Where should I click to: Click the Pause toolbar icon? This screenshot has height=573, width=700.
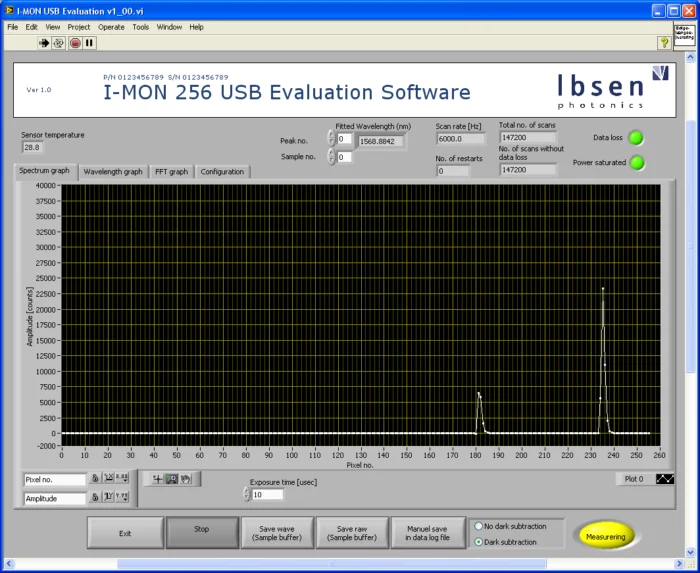[89, 43]
